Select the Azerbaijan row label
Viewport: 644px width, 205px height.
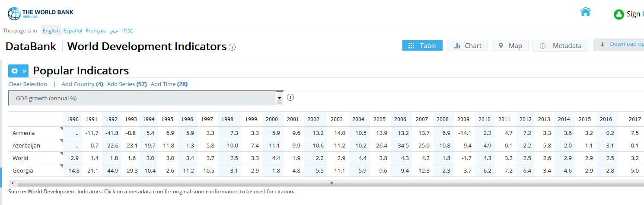(26, 145)
